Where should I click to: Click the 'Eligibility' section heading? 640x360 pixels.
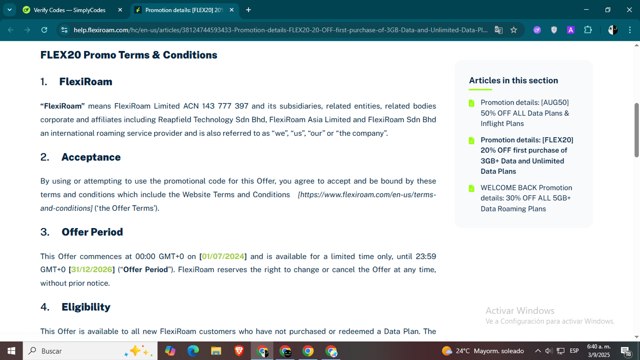click(x=86, y=307)
